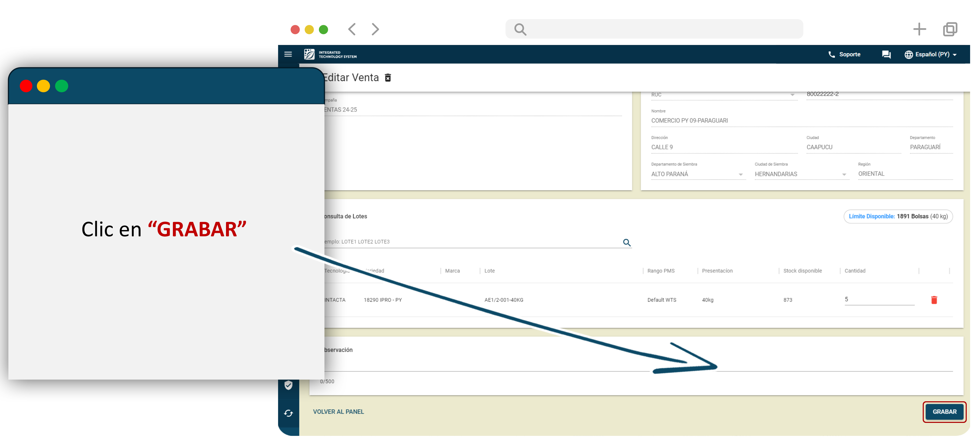Click the Soporte phone icon
Viewport: 980px width, 445px height.
coord(831,54)
